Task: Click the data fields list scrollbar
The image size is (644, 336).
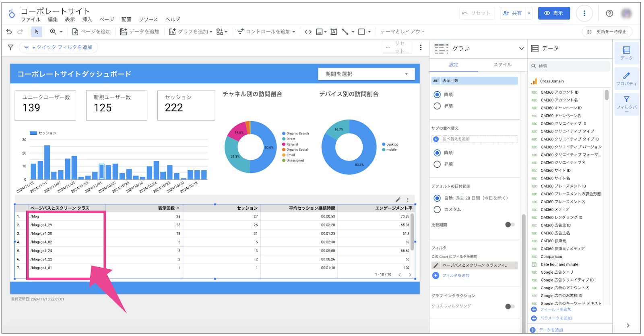Action: [607, 95]
